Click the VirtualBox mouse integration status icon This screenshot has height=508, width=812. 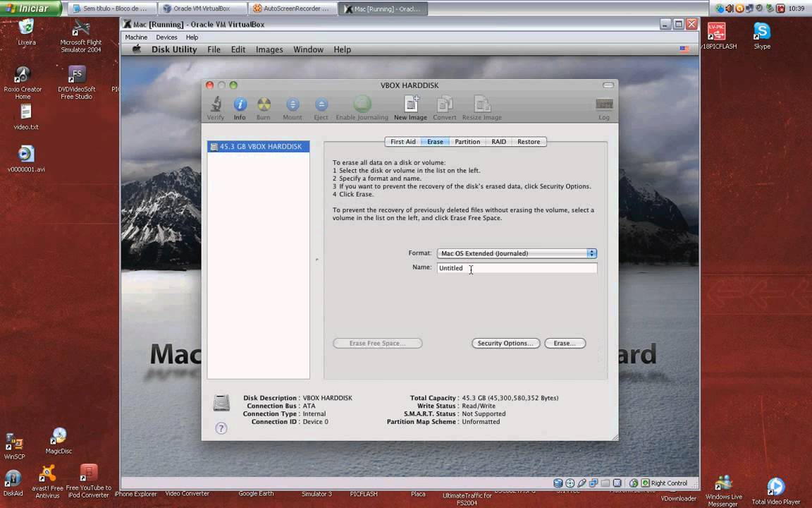634,483
